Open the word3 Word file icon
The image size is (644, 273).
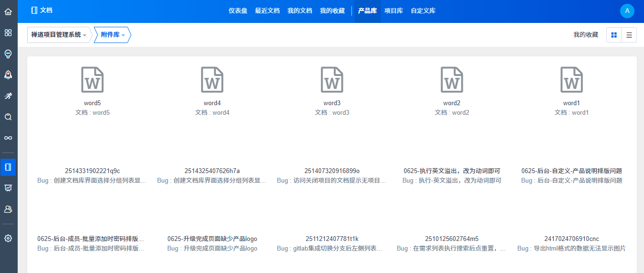[x=332, y=79]
